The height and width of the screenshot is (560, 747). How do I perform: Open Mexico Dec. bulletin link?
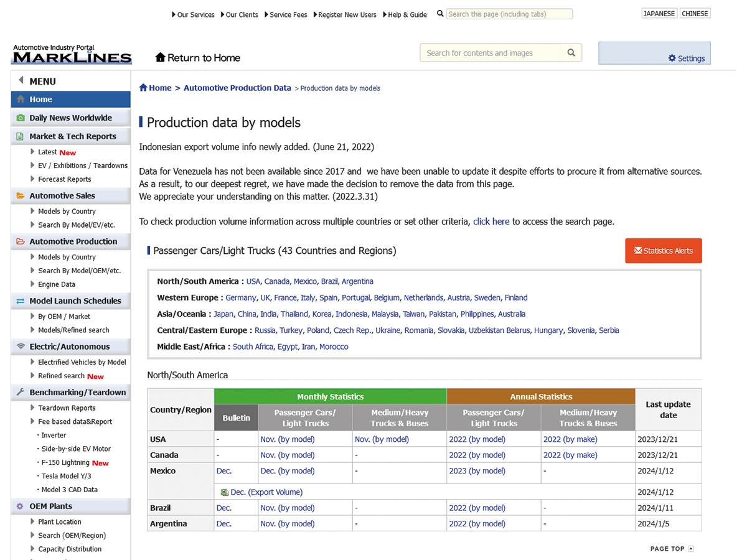pyautogui.click(x=224, y=471)
